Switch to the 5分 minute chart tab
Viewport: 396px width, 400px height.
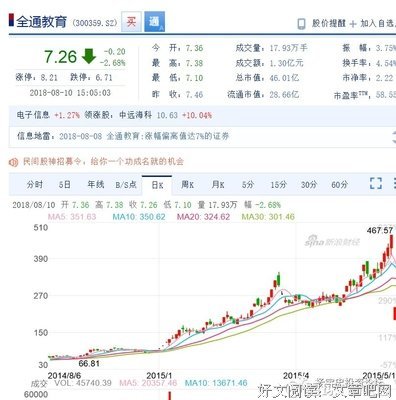tap(248, 185)
